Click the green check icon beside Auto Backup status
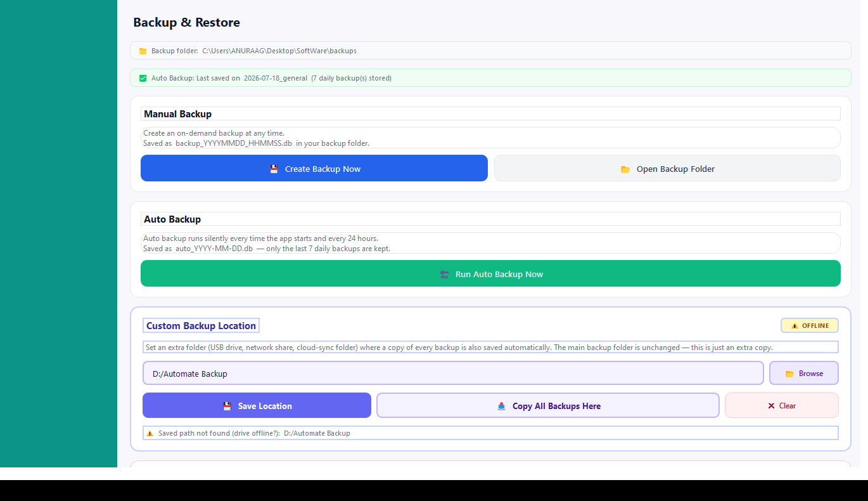The image size is (868, 501). point(143,78)
